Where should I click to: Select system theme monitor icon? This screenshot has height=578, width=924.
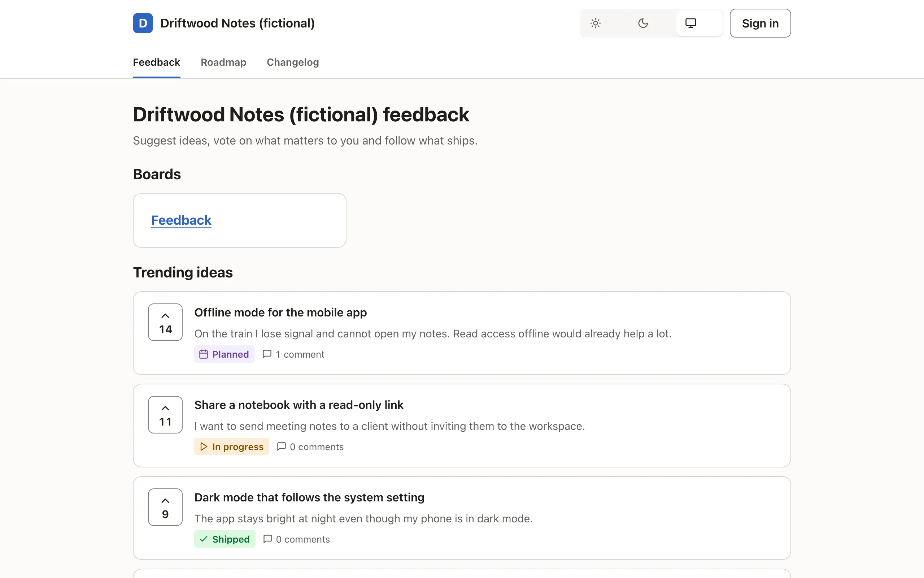point(691,23)
